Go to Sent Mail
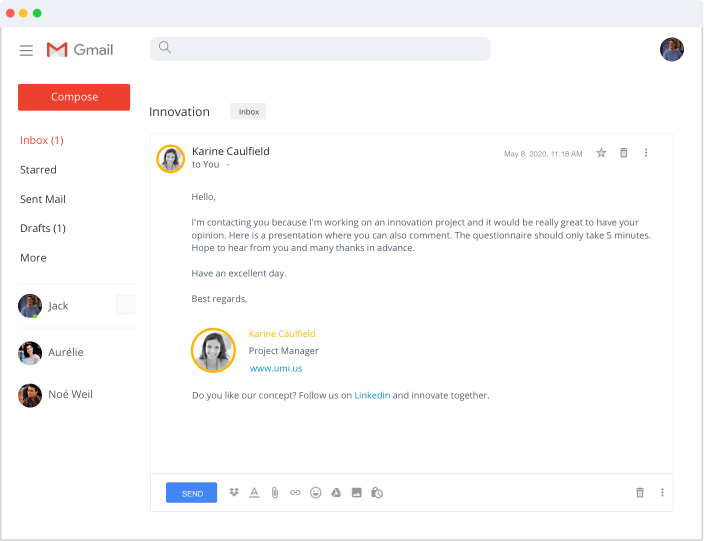704x541 pixels. (43, 199)
